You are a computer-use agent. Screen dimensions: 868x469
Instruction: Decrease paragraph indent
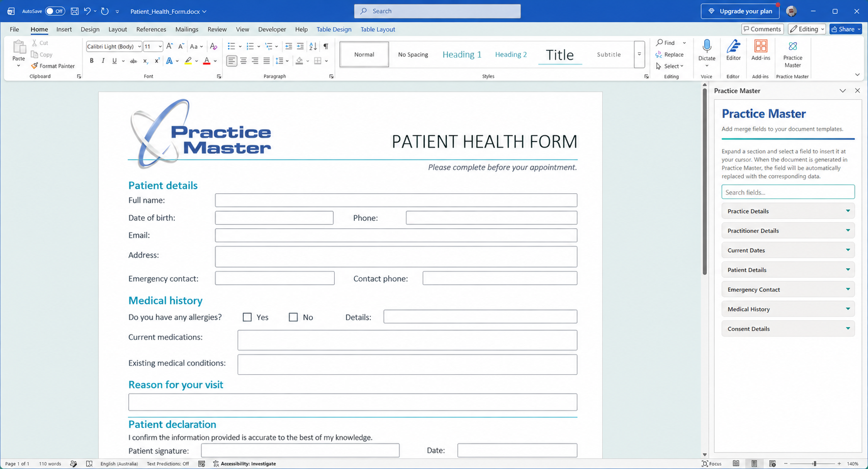pyautogui.click(x=288, y=46)
